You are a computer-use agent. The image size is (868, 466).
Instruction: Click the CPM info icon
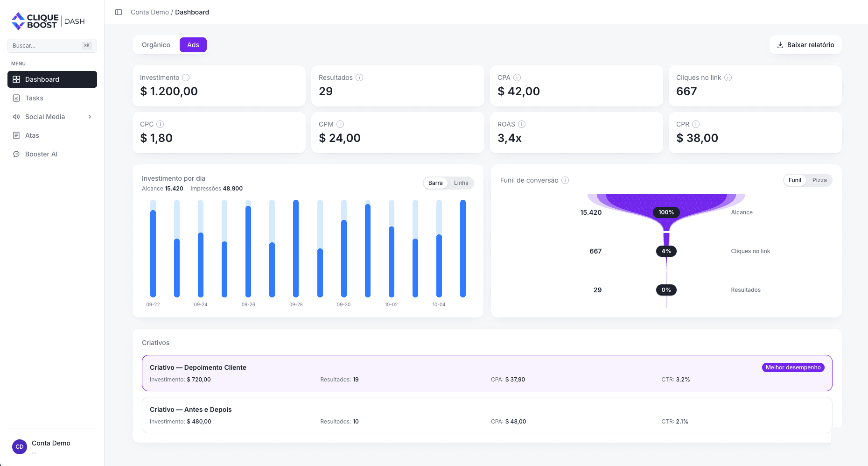pyautogui.click(x=340, y=124)
